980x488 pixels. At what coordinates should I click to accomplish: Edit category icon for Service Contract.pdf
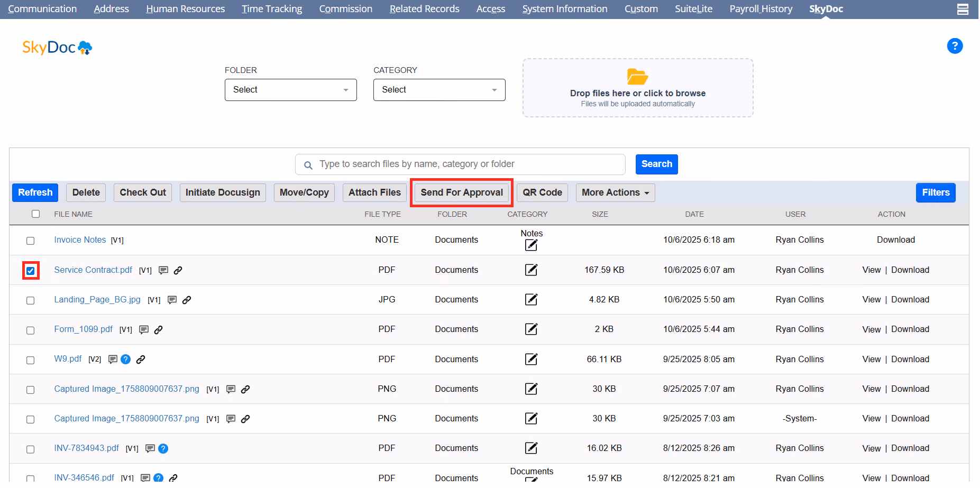(531, 270)
